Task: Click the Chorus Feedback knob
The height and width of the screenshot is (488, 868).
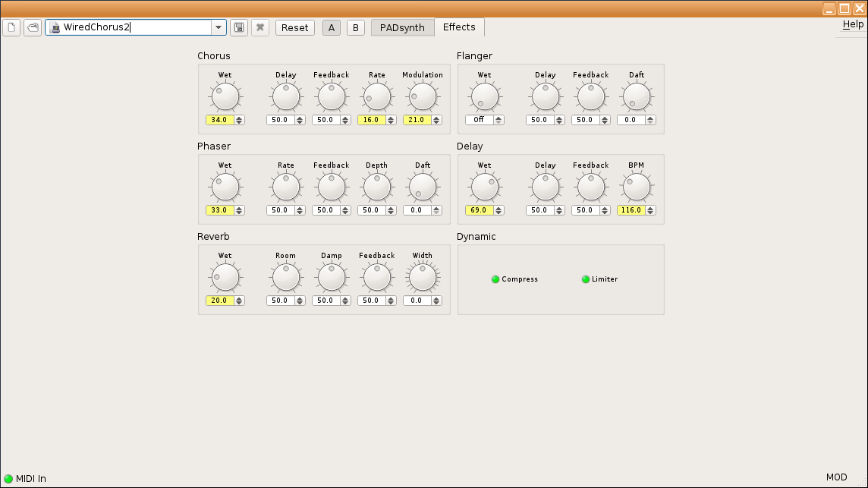Action: (332, 97)
